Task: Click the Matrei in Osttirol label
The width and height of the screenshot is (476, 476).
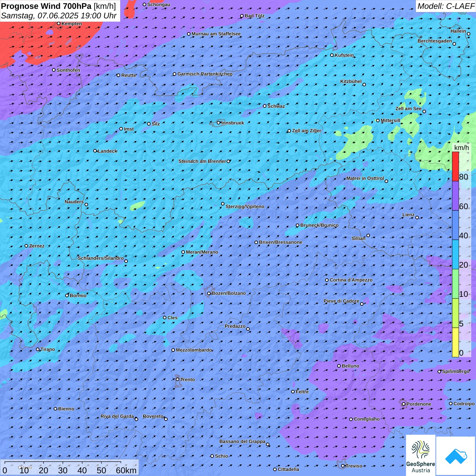Action: point(365,178)
